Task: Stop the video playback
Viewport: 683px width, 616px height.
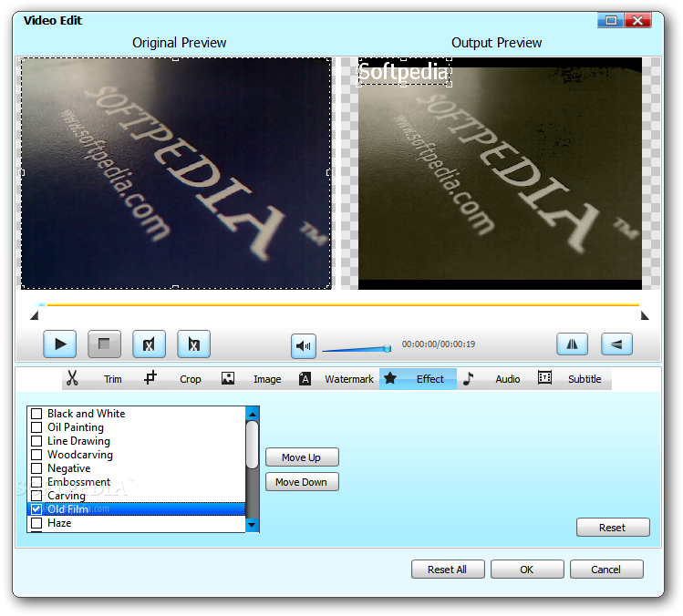Action: [104, 344]
